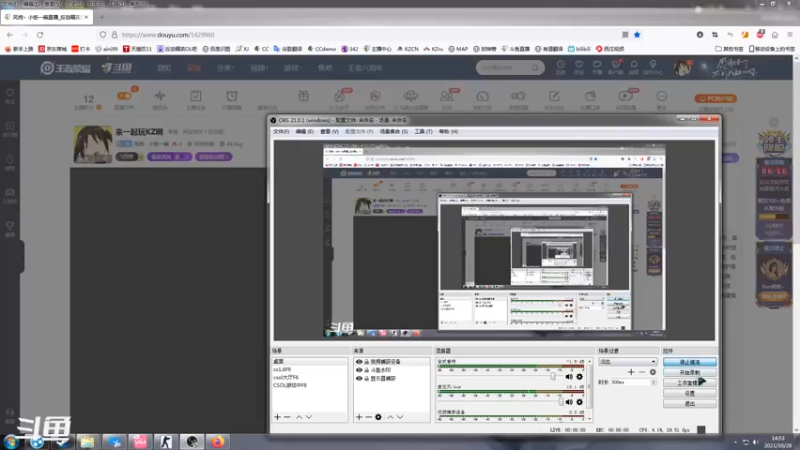Remove scene transition with minus icon
This screenshot has height=450, width=800.
[x=642, y=372]
